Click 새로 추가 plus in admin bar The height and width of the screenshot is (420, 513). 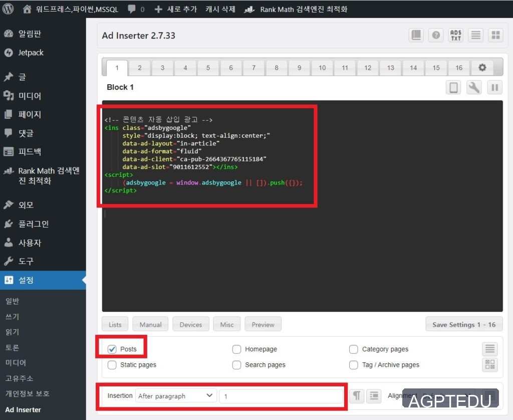coord(176,9)
